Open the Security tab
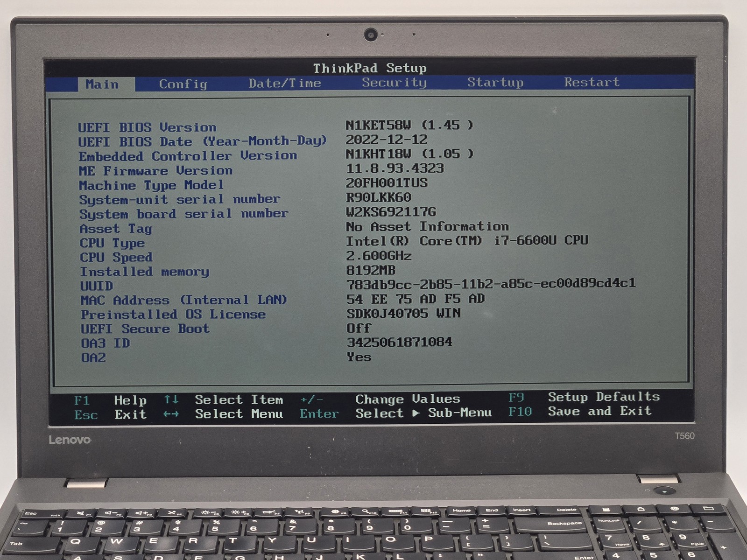The width and height of the screenshot is (747, 560). tap(394, 83)
